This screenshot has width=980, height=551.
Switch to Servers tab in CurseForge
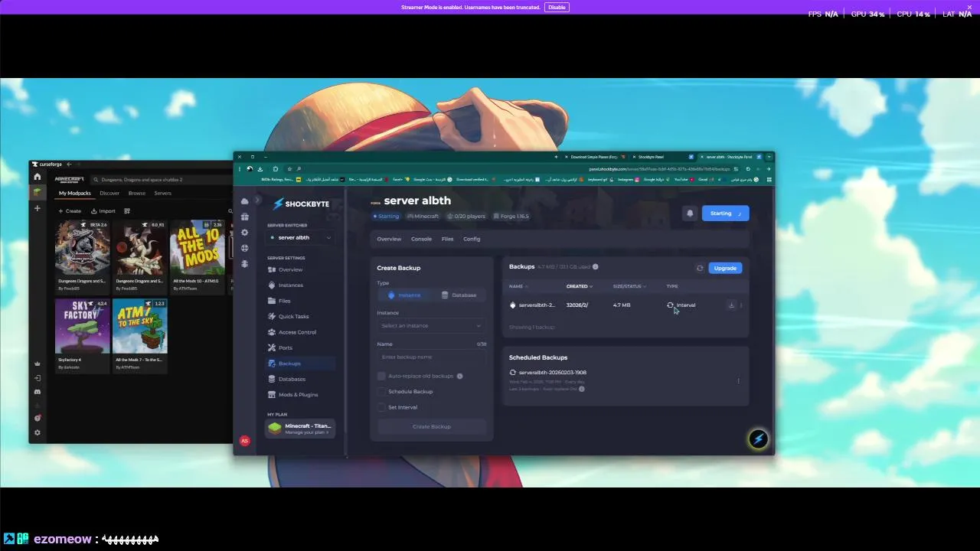click(x=162, y=194)
